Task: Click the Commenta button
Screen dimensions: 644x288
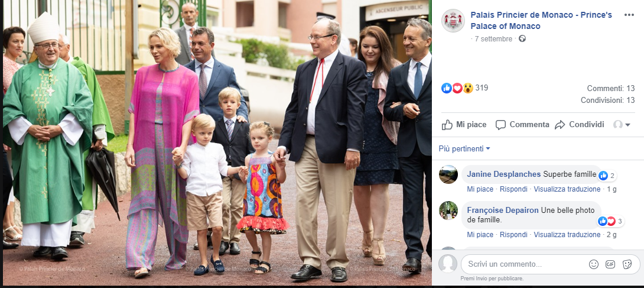Action: tap(522, 125)
